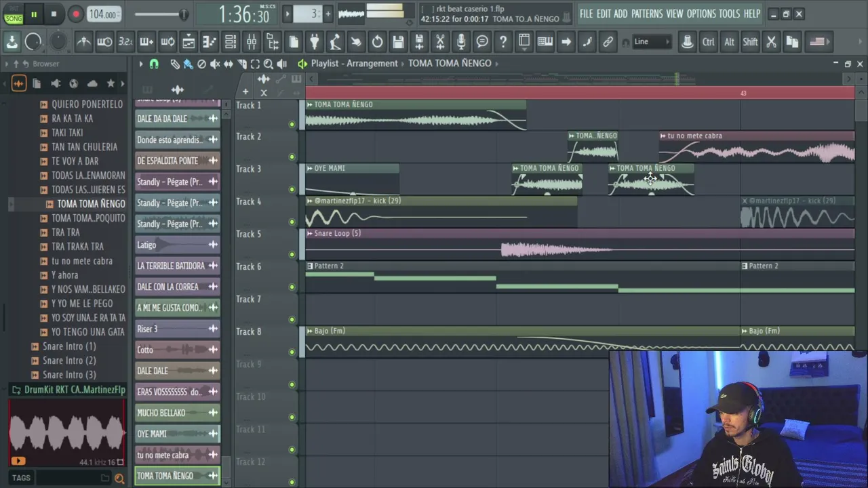Toggle the Alt modifier button
This screenshot has height=488, width=868.
729,42
